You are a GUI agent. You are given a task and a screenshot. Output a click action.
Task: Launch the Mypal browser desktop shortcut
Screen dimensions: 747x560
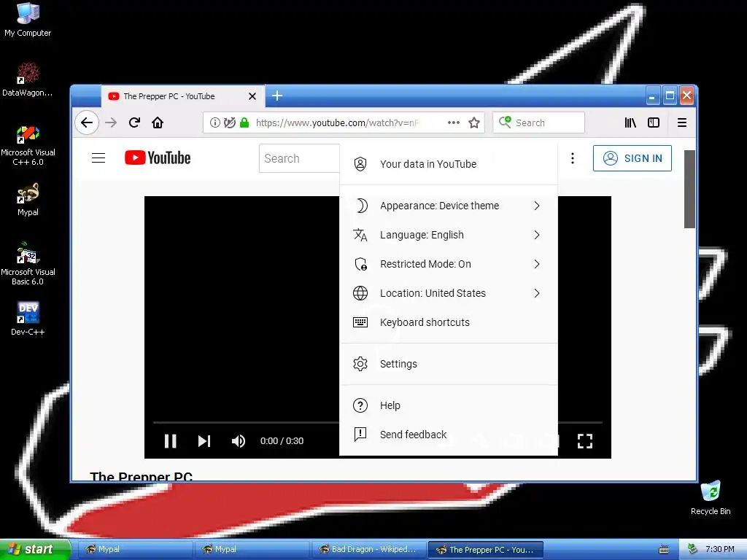(28, 199)
